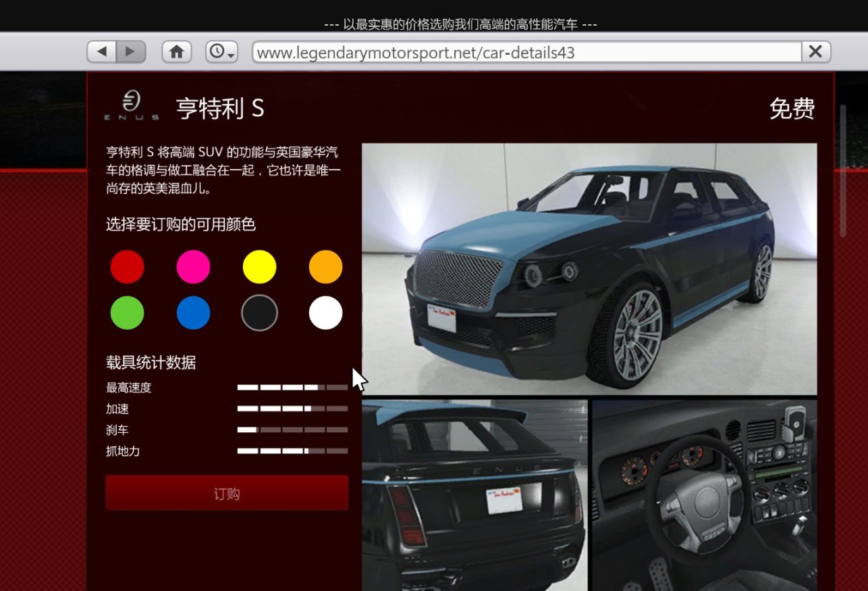Go to the browser home page icon
The height and width of the screenshot is (591, 868).
coord(177,52)
